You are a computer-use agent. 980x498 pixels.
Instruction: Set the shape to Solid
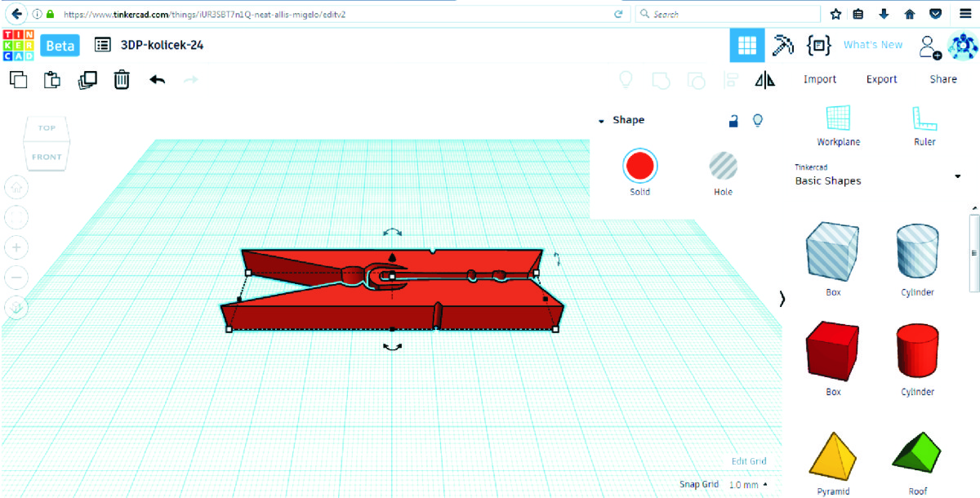pyautogui.click(x=639, y=173)
